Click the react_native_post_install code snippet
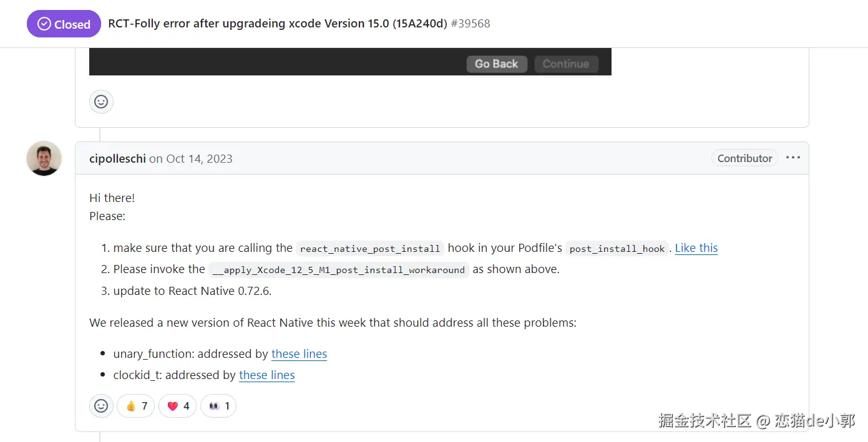This screenshot has height=442, width=868. (370, 249)
